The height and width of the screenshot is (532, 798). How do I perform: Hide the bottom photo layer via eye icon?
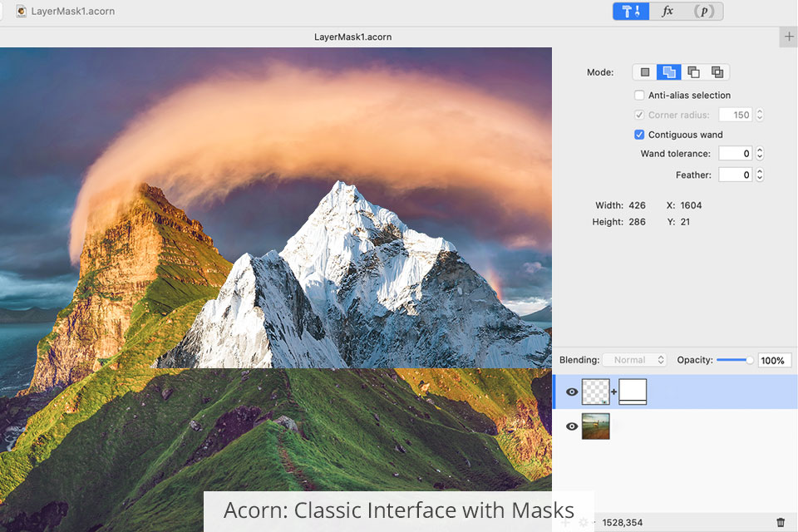click(x=572, y=426)
